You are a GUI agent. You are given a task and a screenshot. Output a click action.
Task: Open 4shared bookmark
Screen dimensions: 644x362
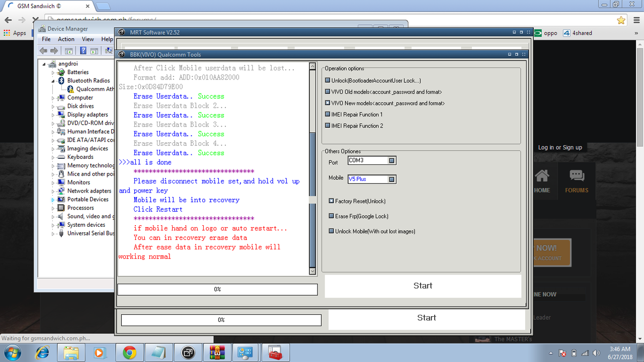578,33
